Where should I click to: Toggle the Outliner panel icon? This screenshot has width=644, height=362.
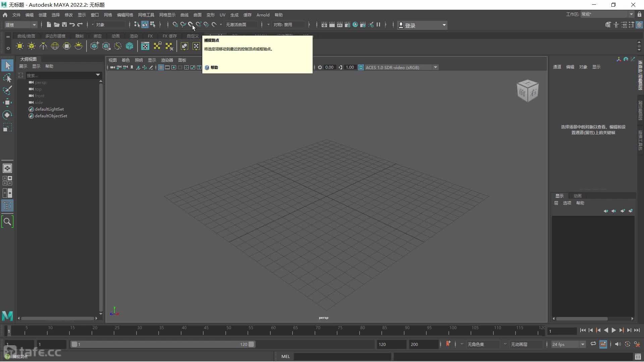[7, 205]
